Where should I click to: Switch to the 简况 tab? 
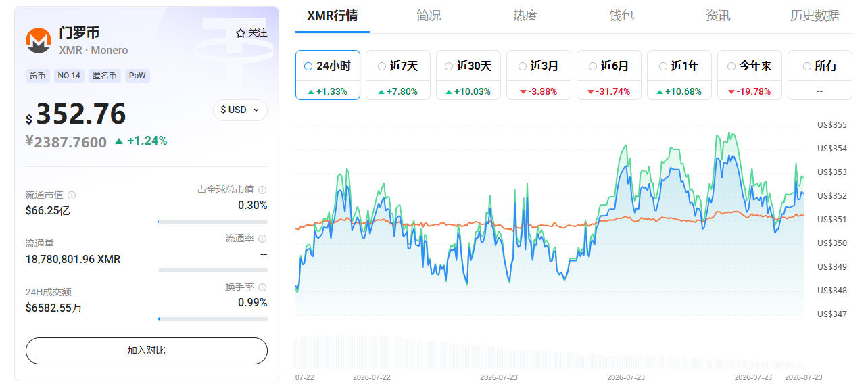[429, 16]
